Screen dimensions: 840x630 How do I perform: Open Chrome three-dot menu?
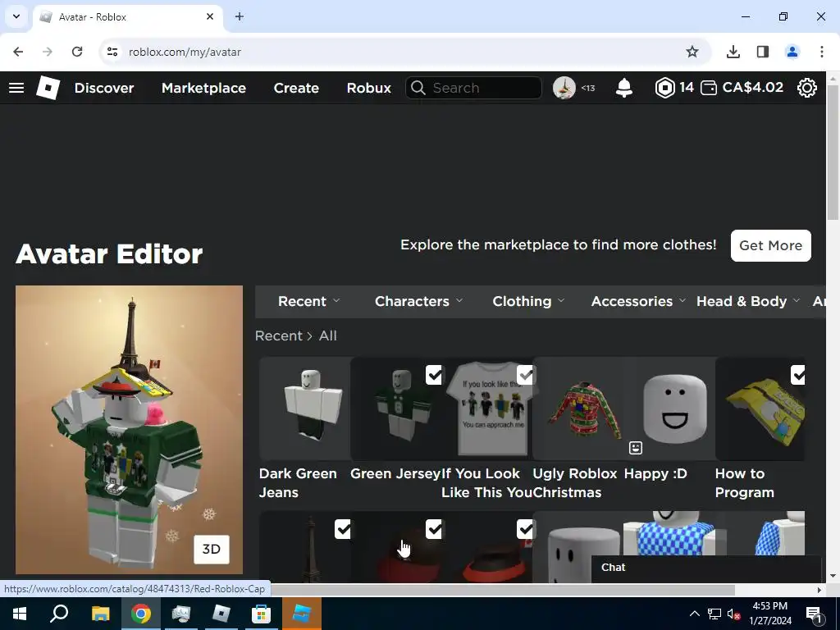pyautogui.click(x=822, y=52)
